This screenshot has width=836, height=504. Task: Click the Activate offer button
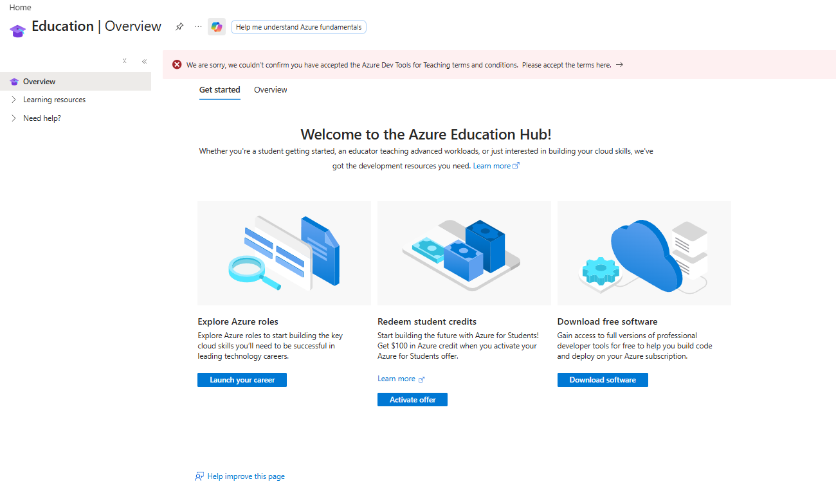(412, 400)
